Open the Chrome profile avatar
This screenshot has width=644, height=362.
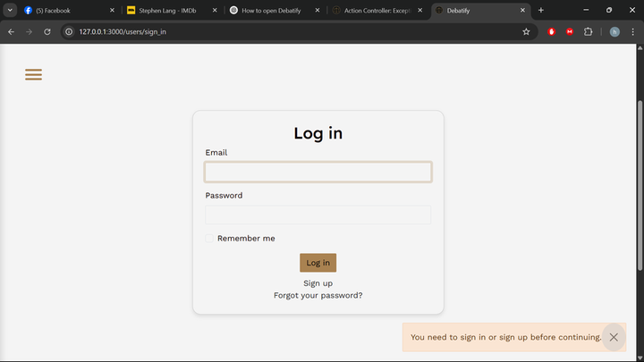(614, 31)
